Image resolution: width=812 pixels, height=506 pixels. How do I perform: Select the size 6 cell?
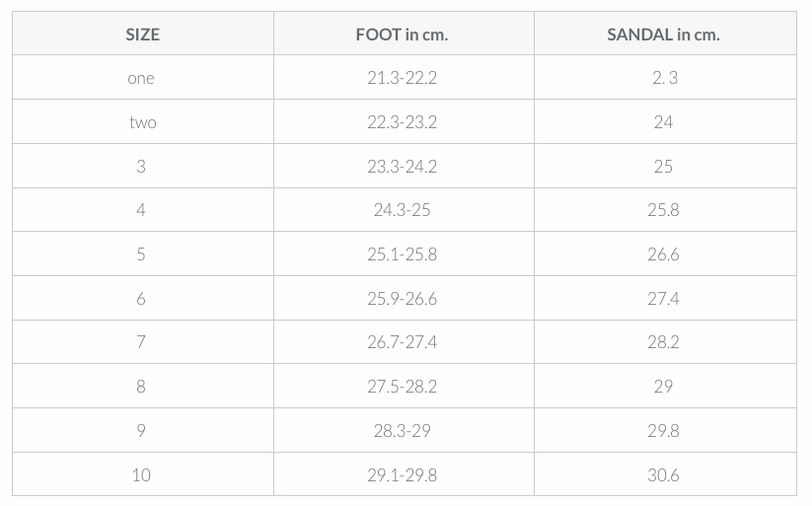[x=141, y=299]
